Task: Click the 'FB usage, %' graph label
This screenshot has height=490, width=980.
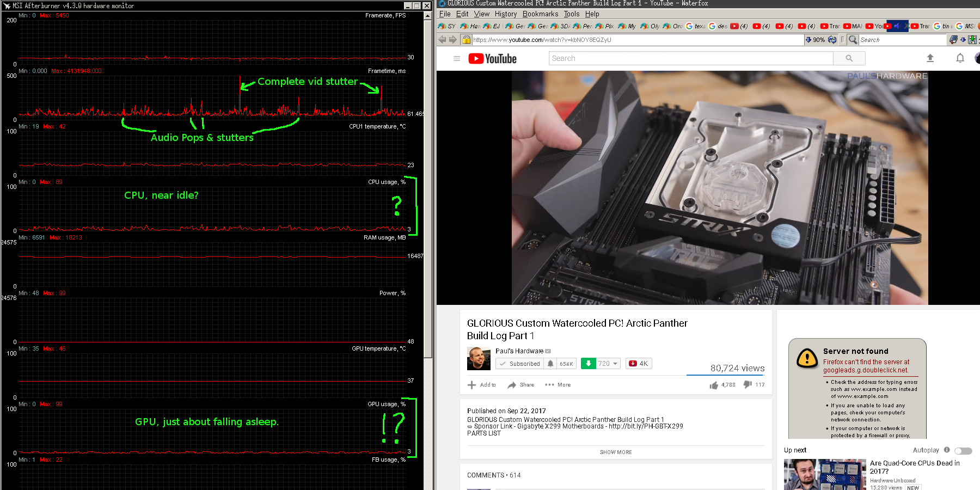Action: (x=389, y=460)
